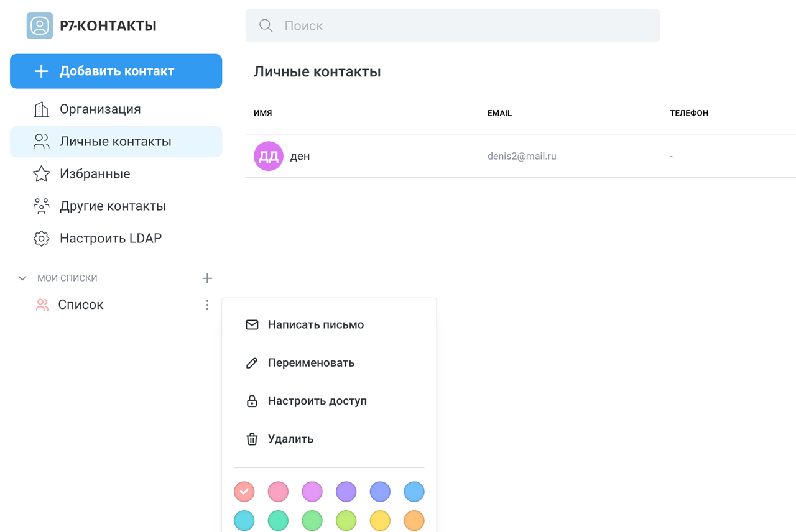Choose Удалить to delete the list
Image resolution: width=796 pixels, height=532 pixels.
290,439
